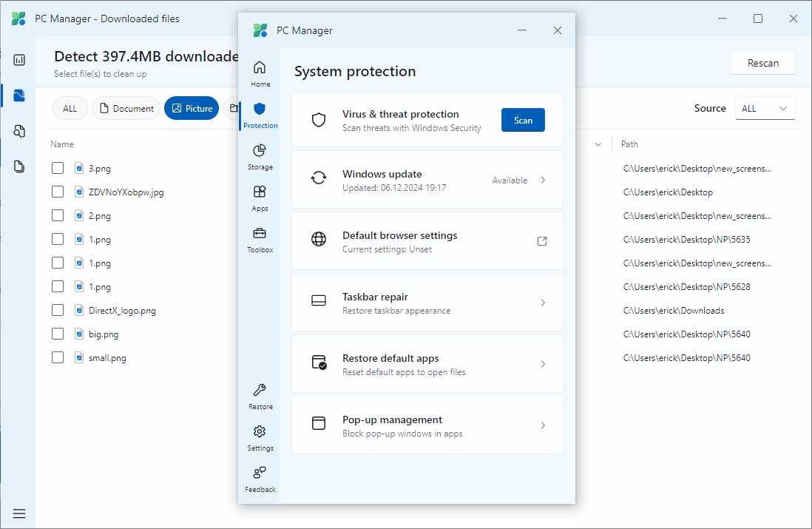Open the Feedback section
This screenshot has height=529, width=812.
coord(260,479)
